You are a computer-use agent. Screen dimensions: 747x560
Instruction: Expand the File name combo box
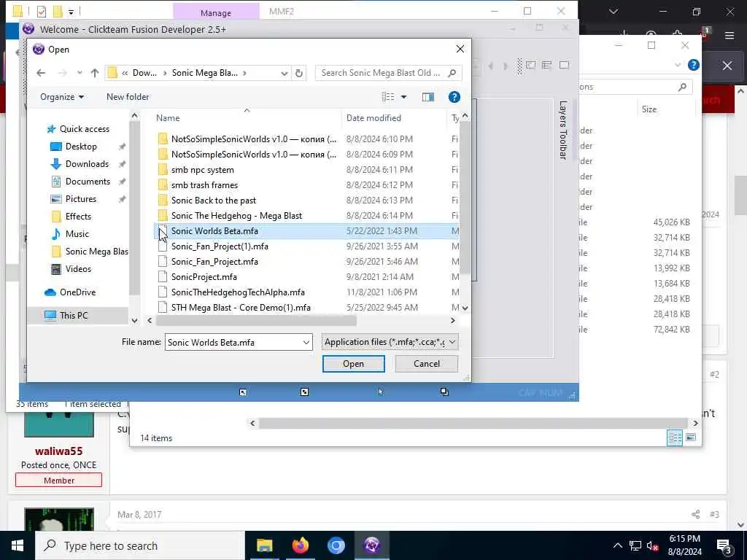(x=306, y=343)
